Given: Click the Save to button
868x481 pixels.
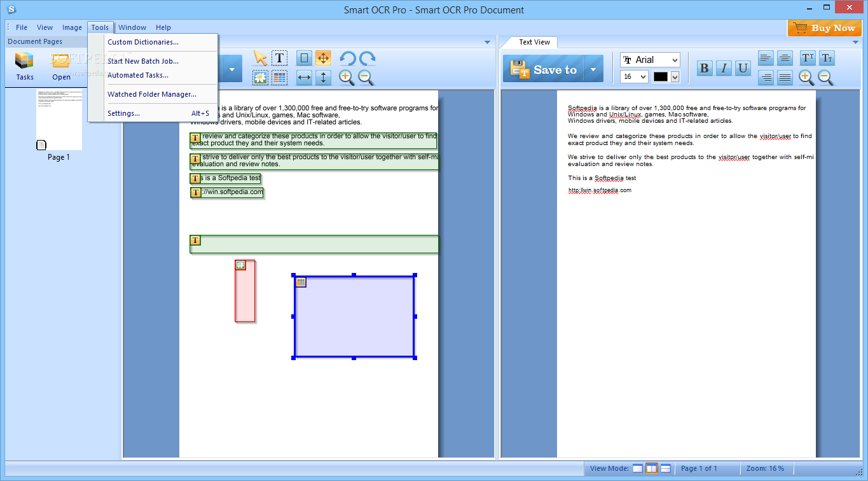Looking at the screenshot, I should click(x=544, y=69).
